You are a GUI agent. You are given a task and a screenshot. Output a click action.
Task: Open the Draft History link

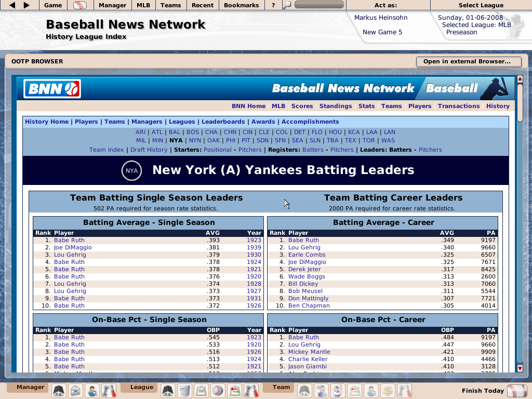149,150
